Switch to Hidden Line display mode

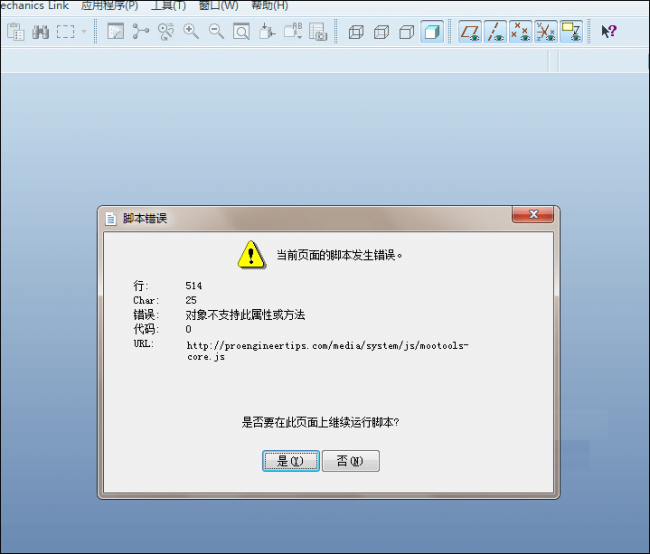pos(381,32)
